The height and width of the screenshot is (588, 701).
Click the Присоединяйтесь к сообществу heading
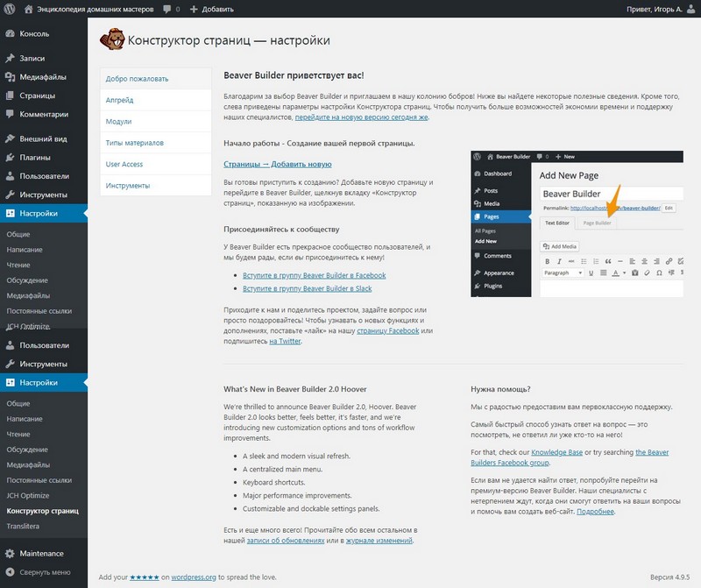click(x=281, y=230)
